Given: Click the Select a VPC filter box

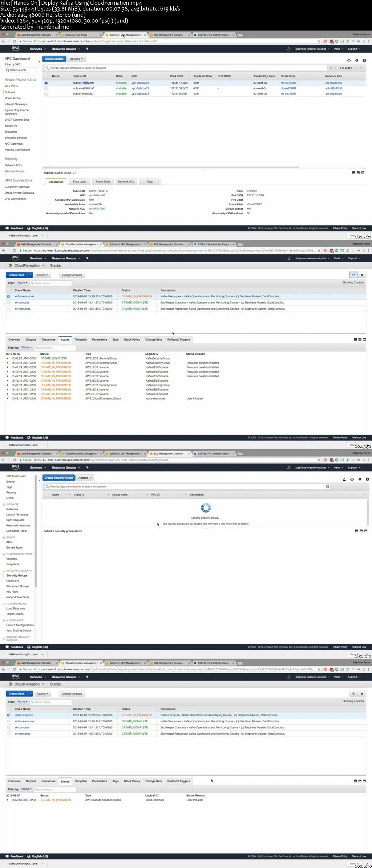Looking at the screenshot, I should point(21,70).
